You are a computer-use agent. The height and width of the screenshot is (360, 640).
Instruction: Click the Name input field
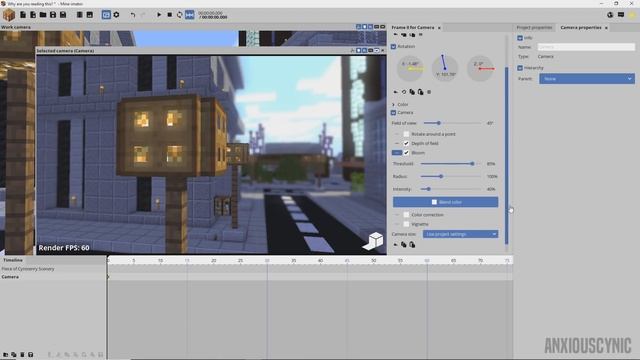pos(586,47)
